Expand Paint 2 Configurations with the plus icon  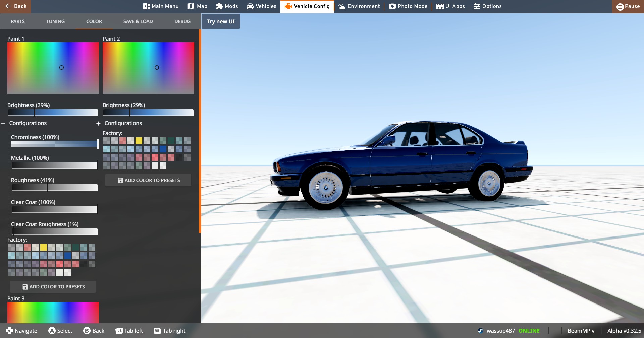tap(98, 124)
